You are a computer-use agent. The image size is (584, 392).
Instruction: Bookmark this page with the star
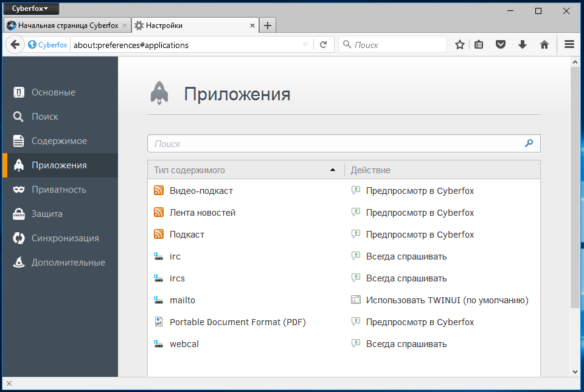coord(460,44)
